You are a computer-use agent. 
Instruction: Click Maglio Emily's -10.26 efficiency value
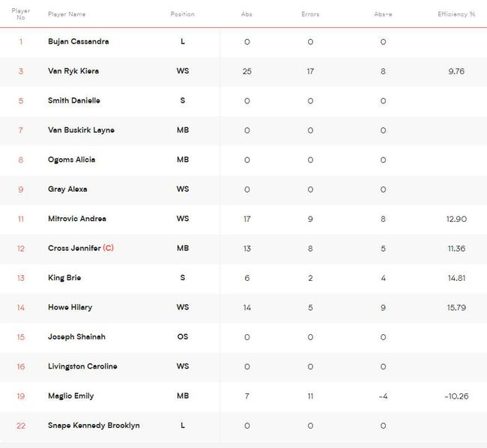point(456,396)
